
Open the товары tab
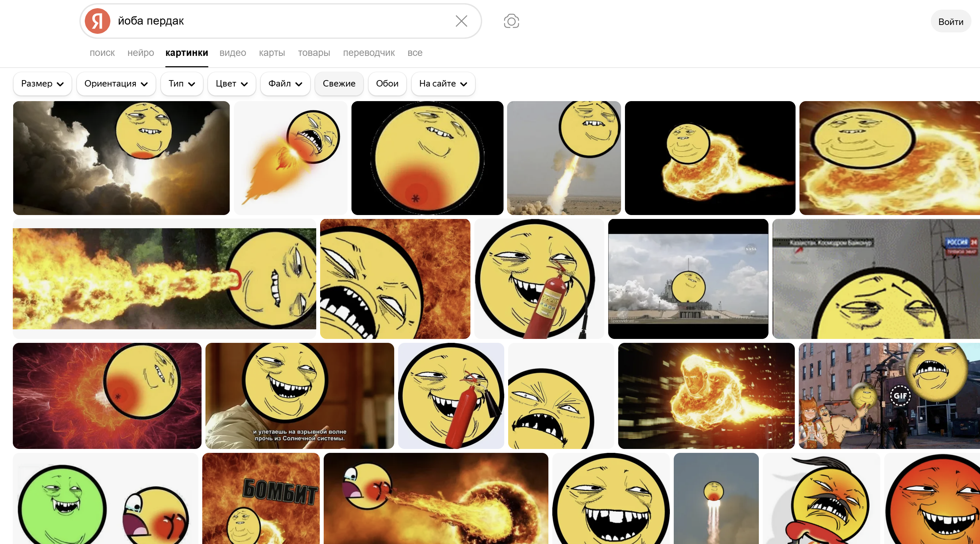point(313,53)
